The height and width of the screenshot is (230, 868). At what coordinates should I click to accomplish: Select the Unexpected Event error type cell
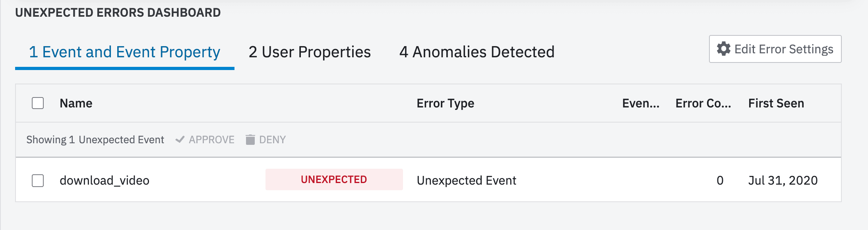point(466,181)
